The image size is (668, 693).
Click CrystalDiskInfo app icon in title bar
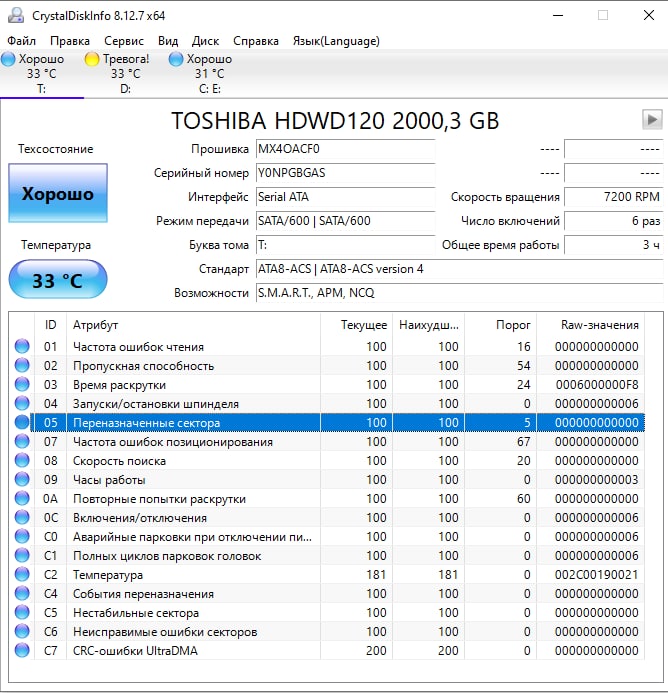coord(16,15)
